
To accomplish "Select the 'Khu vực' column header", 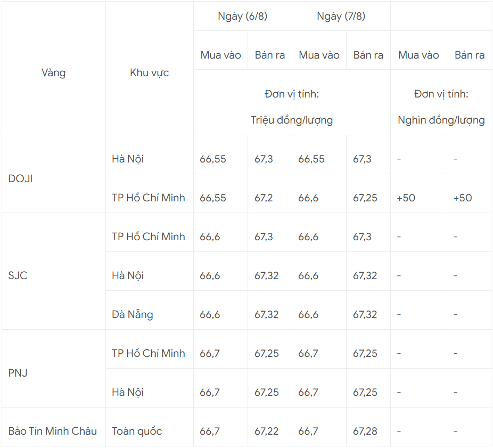I will [x=149, y=73].
